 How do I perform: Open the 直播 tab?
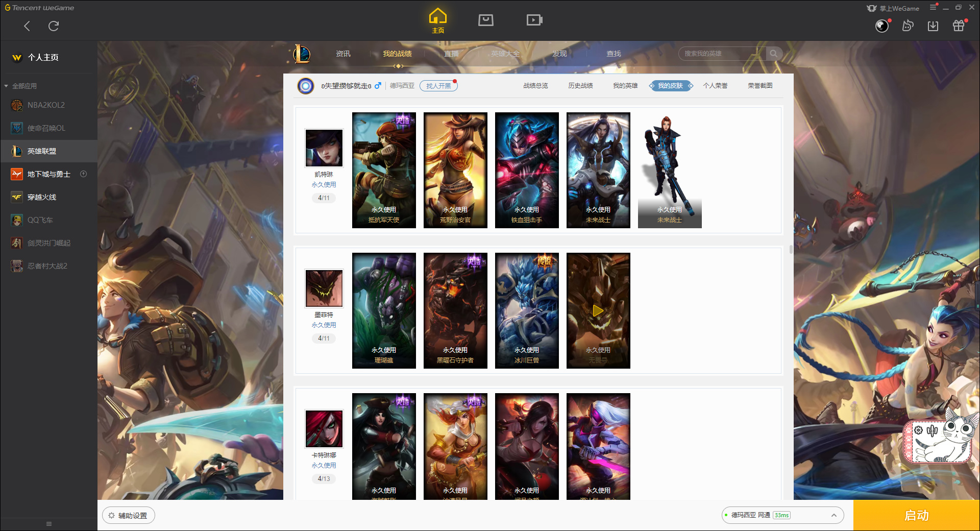pyautogui.click(x=451, y=54)
